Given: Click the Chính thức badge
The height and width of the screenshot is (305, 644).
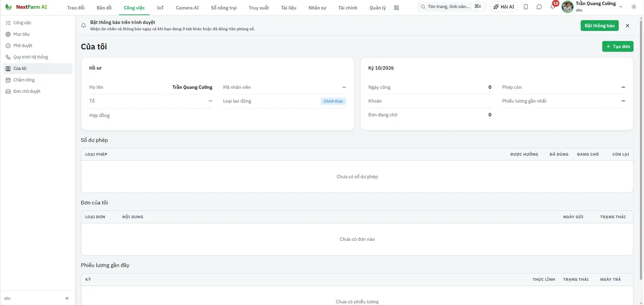Looking at the screenshot, I should [333, 101].
